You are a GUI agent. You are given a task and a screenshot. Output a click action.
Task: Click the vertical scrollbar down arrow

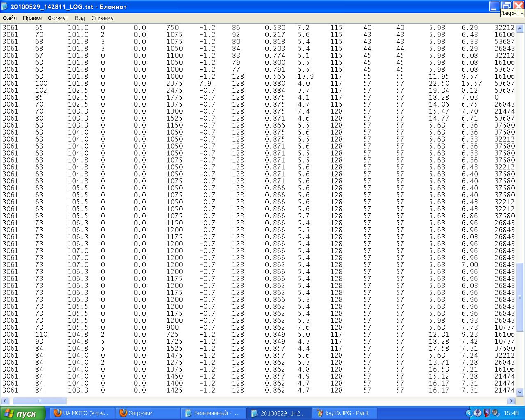click(520, 392)
